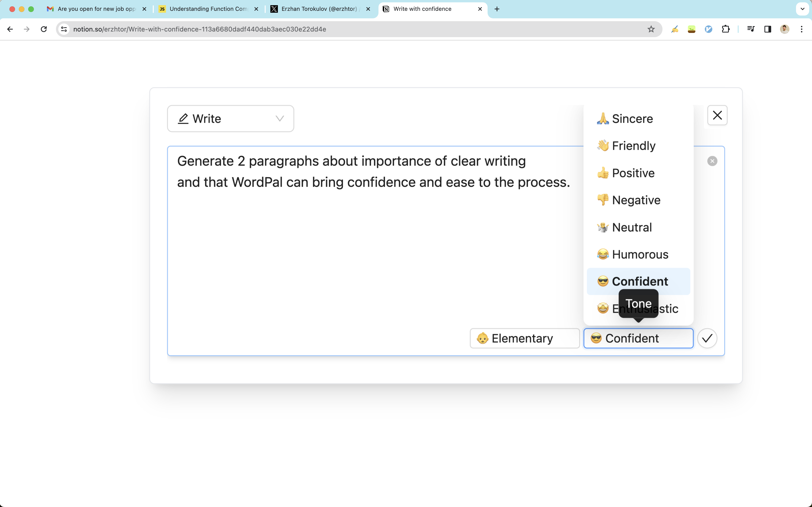This screenshot has height=507, width=812.
Task: Switch to Understanding Function Composition tab
Action: click(x=209, y=9)
